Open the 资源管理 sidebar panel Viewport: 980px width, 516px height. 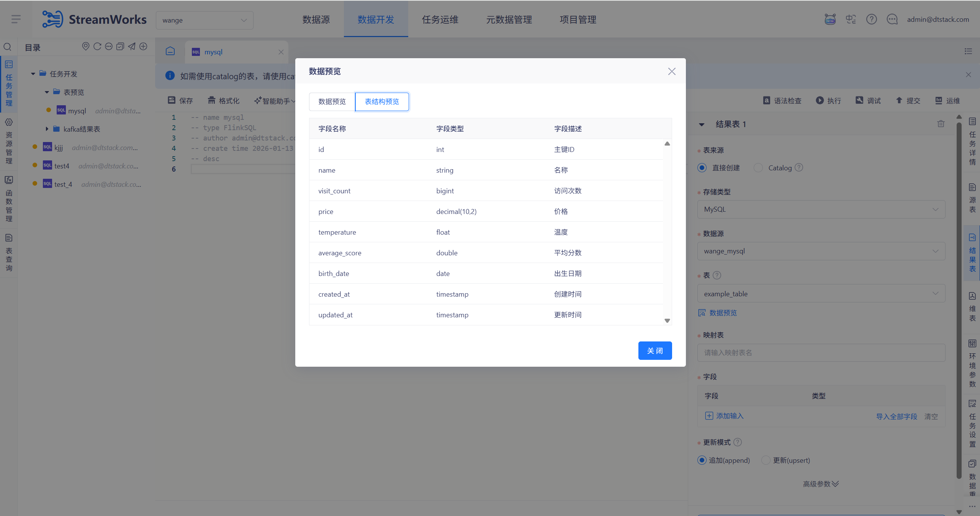pos(9,142)
